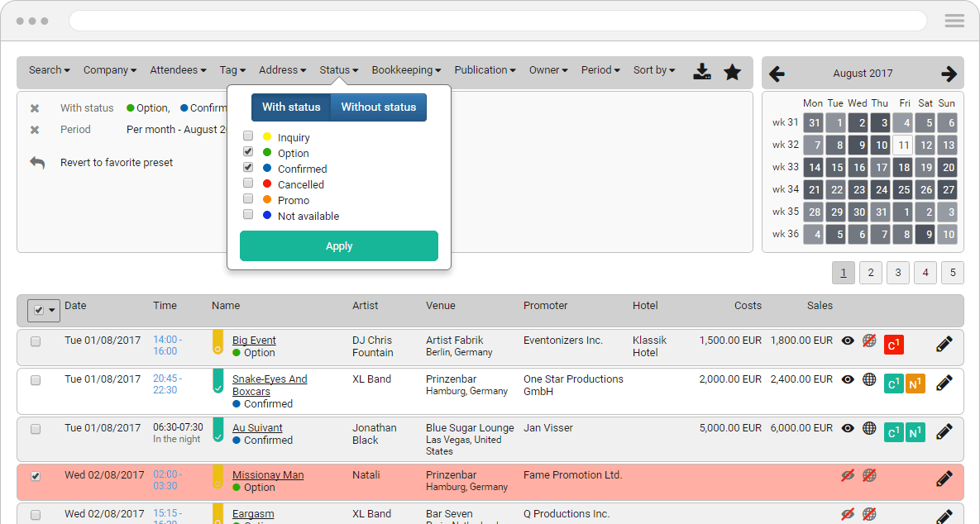Screen dimensions: 980x524
Task: Open the Missionay Man link
Action: pyautogui.click(x=268, y=475)
